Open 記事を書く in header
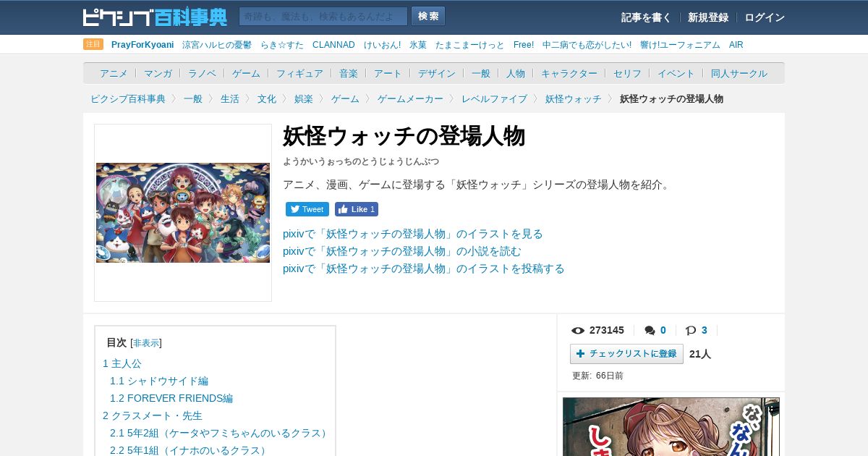 (646, 17)
